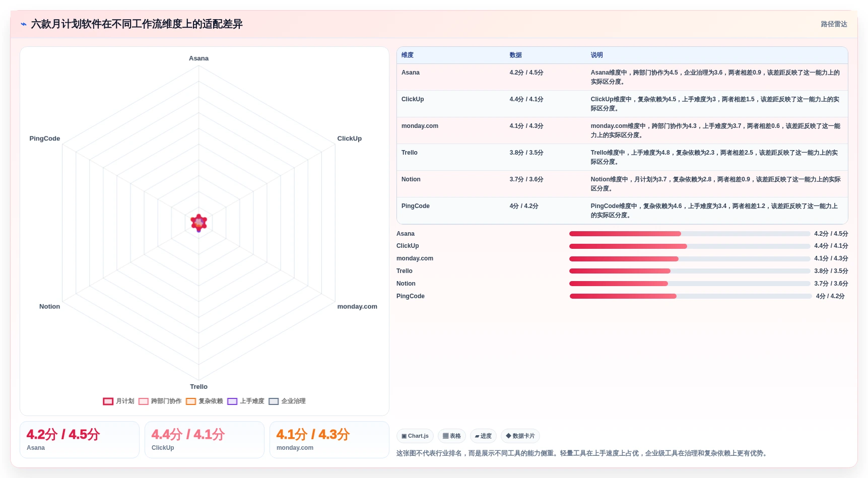The width and height of the screenshot is (868, 478).
Task: Click table cell 3.7分 / 3.6分
Action: click(526, 179)
